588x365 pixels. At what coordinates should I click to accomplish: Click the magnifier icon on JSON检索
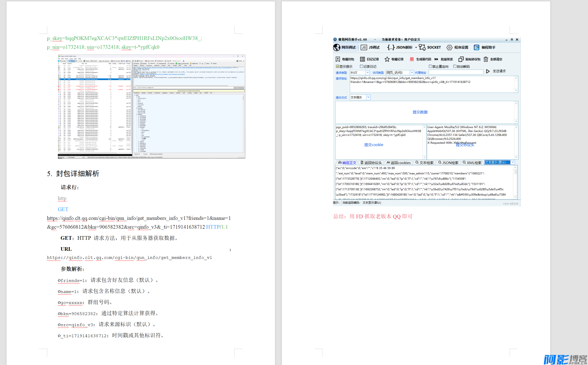pos(440,163)
